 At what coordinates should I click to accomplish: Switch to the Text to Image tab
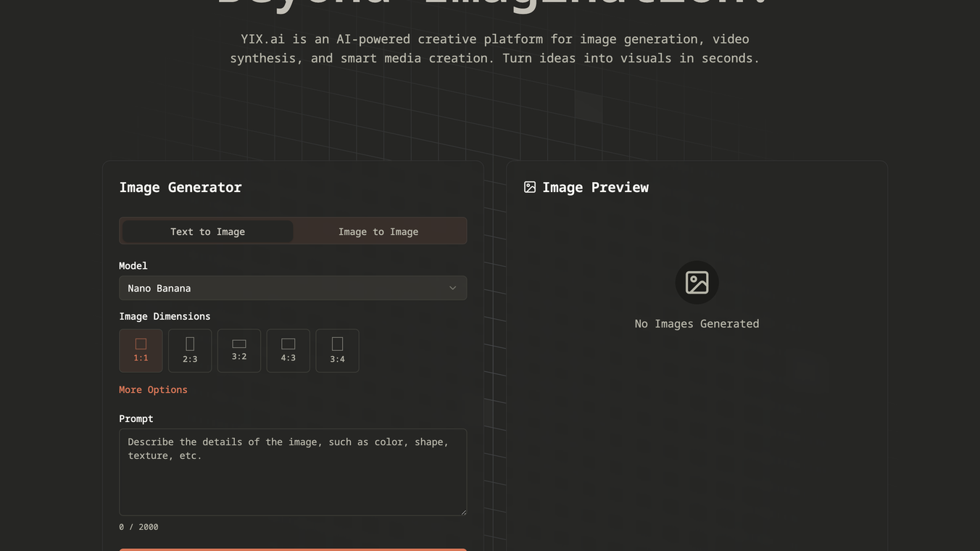pos(207,231)
